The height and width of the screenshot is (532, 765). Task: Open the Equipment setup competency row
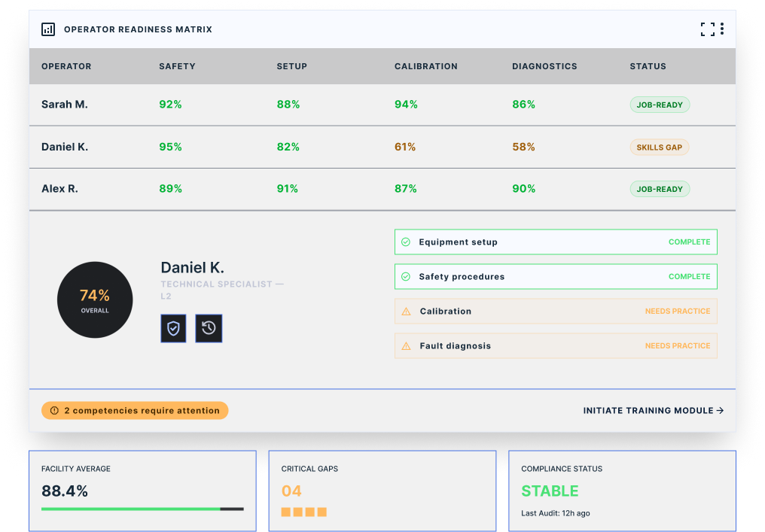click(x=556, y=242)
